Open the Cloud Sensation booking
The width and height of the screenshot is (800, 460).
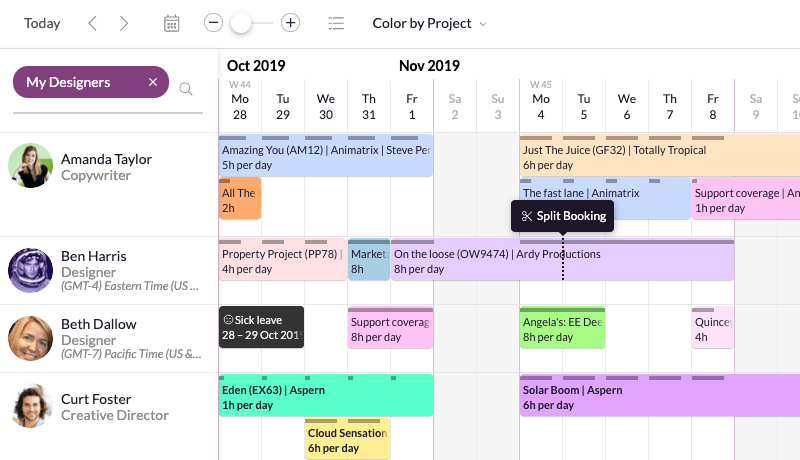coord(347,439)
